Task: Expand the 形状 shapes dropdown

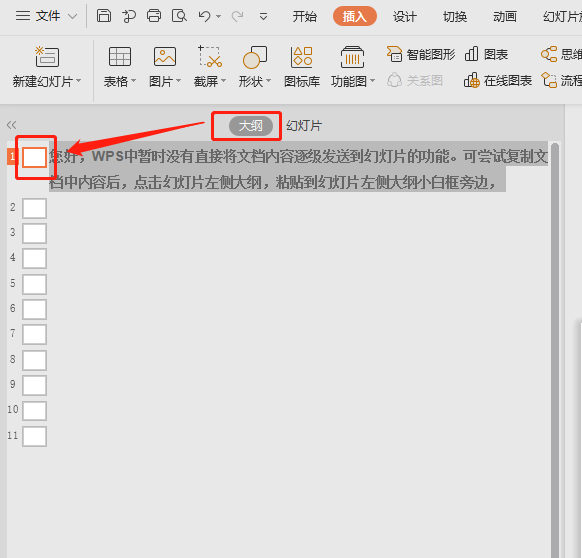Action: 268,81
